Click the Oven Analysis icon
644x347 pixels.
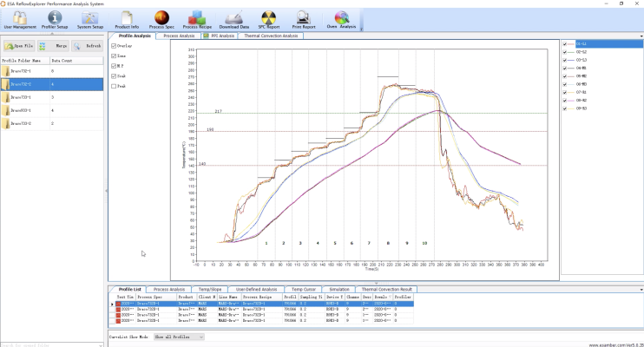pos(341,19)
